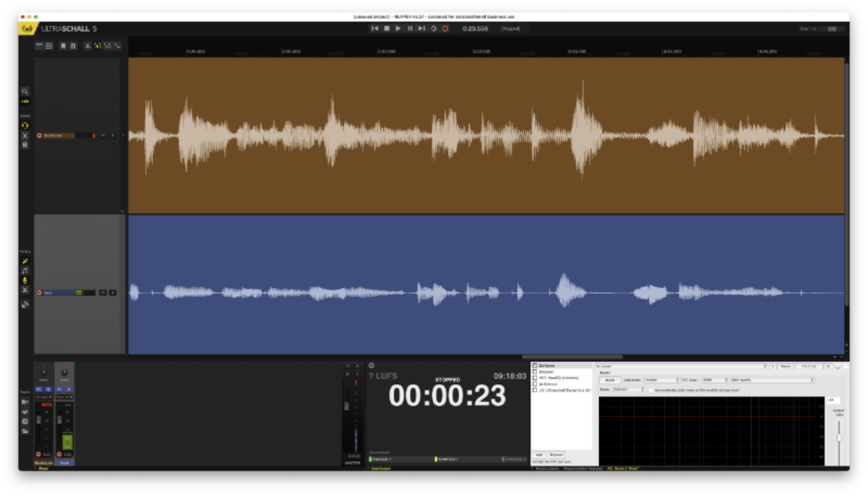Open the quality dropdown next to FFT size
868x495 pixels.
[x=773, y=380]
